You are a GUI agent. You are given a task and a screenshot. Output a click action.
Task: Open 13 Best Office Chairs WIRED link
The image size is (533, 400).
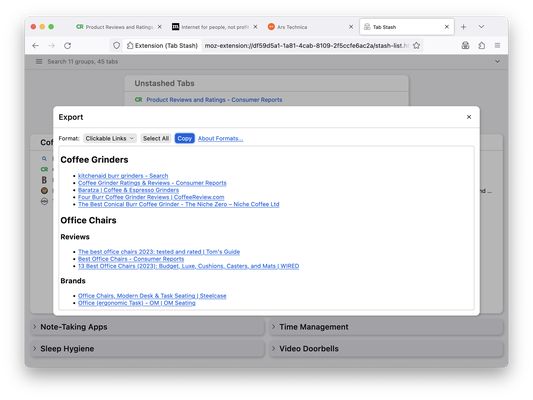188,266
